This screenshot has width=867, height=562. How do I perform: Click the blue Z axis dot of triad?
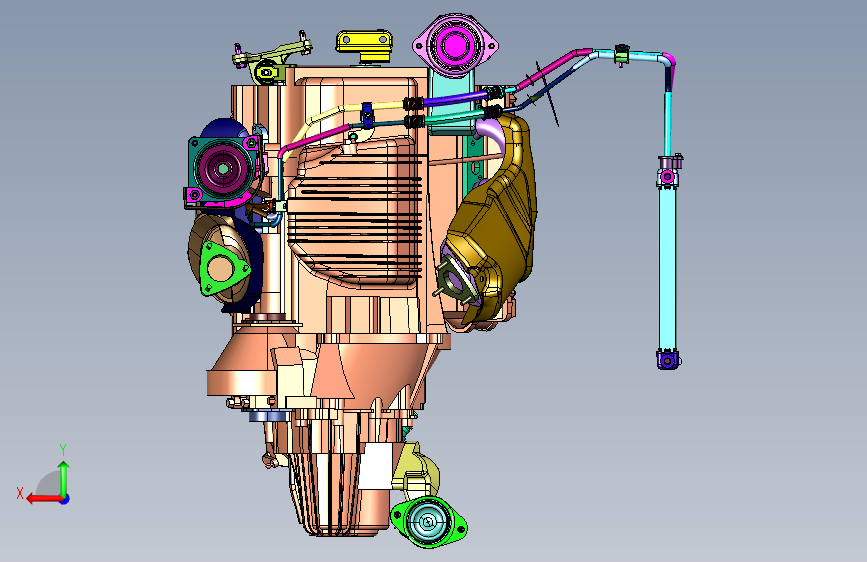65,499
